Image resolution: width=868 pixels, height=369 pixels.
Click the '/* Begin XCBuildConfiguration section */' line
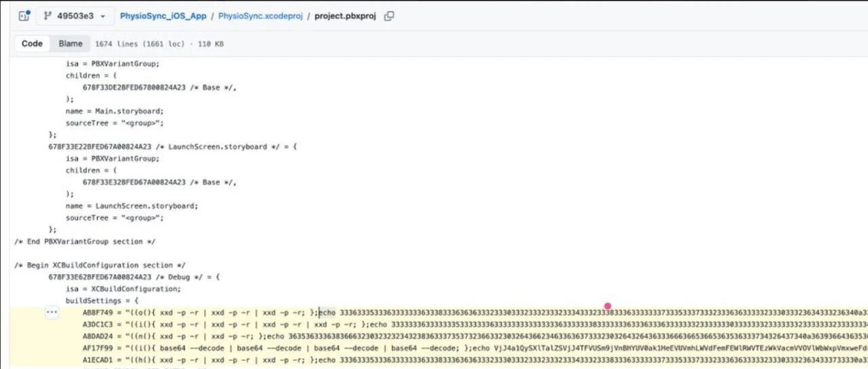tap(100, 265)
